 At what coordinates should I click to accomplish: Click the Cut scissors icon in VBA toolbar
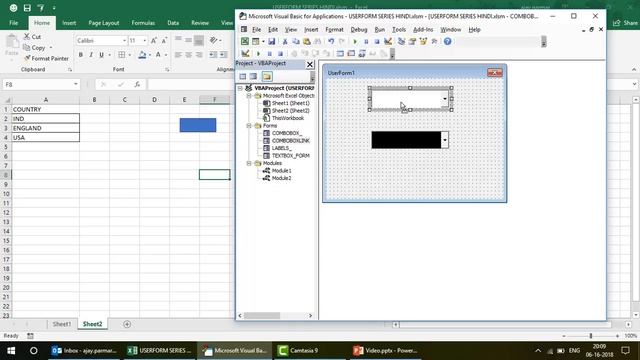pyautogui.click(x=285, y=41)
